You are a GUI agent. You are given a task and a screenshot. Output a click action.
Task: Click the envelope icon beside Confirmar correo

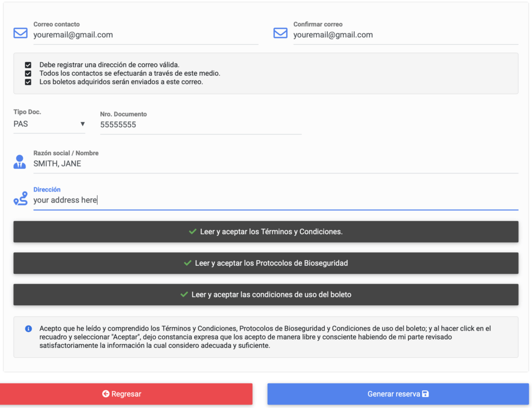tap(280, 33)
